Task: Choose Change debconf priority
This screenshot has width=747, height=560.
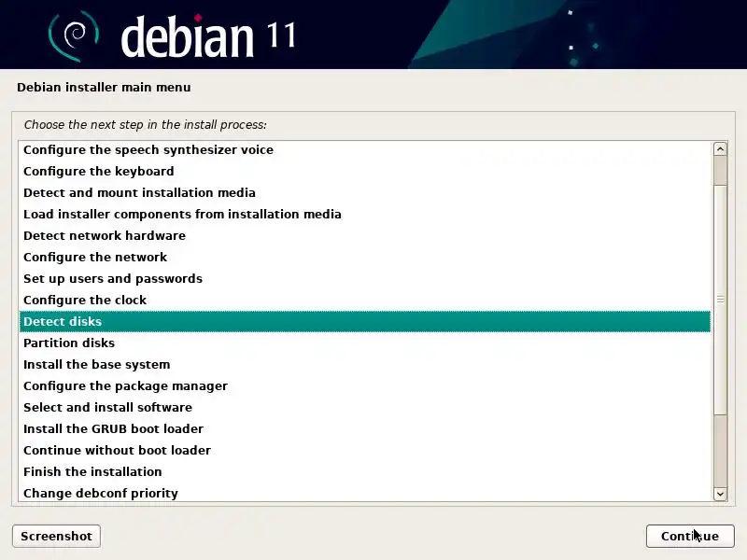Action: point(365,493)
